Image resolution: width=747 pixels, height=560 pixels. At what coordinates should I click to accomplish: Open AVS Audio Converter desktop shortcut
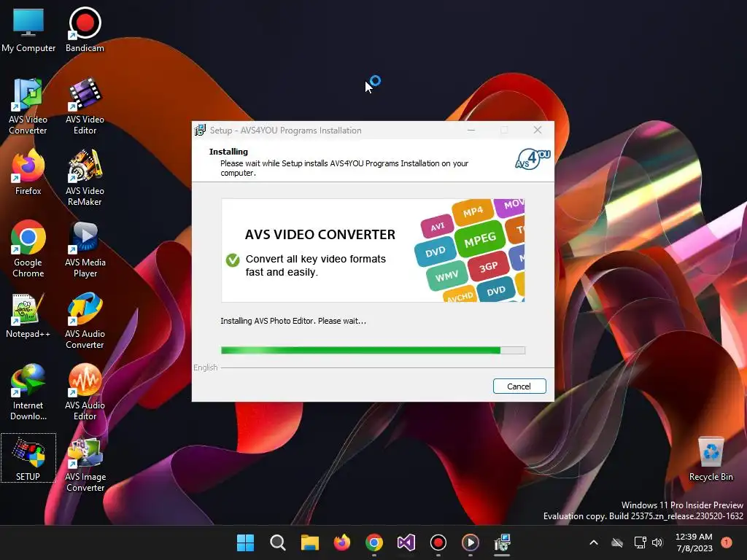[85, 321]
